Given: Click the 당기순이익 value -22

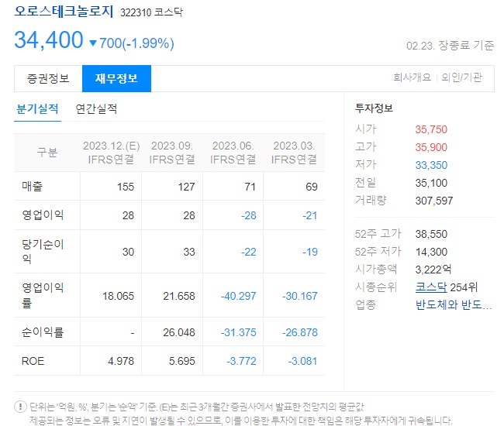Looking at the screenshot, I should 248,252.
